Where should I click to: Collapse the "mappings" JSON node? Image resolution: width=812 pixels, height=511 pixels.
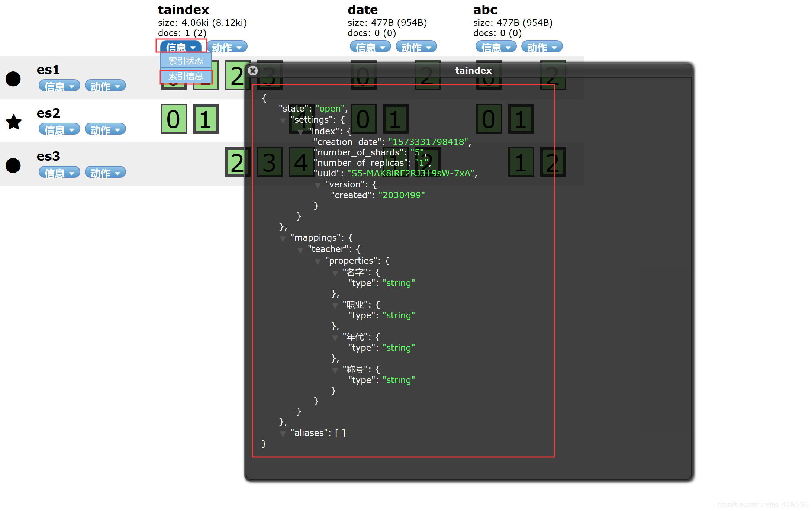tap(283, 239)
